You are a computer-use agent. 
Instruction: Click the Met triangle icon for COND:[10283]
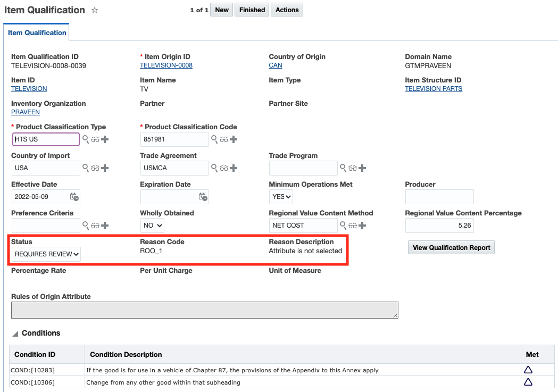pos(528,370)
